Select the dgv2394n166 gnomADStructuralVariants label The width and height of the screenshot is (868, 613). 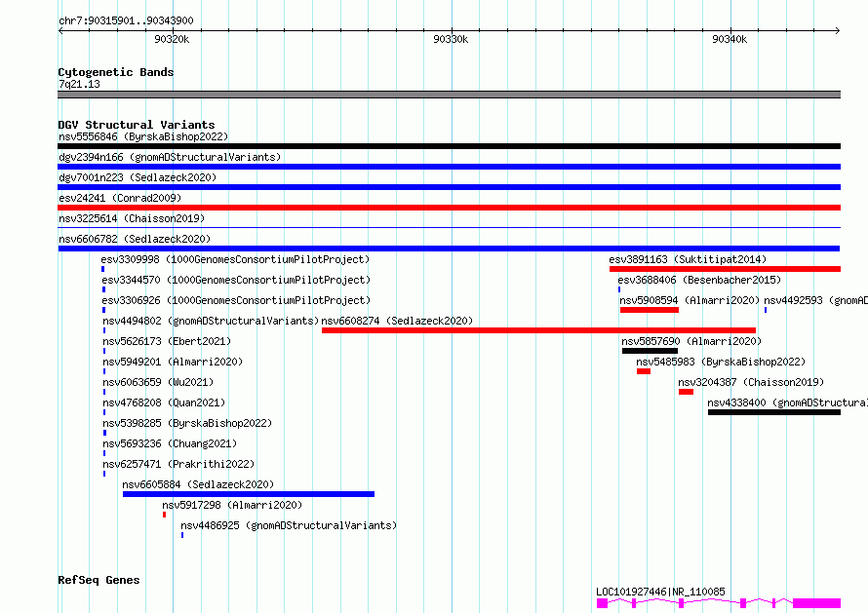[170, 157]
